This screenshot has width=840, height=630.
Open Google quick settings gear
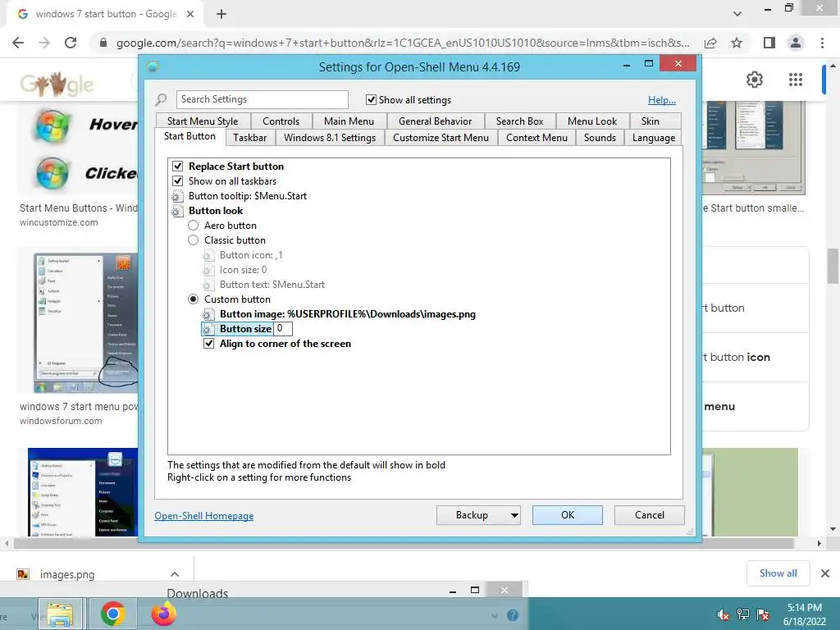[755, 80]
